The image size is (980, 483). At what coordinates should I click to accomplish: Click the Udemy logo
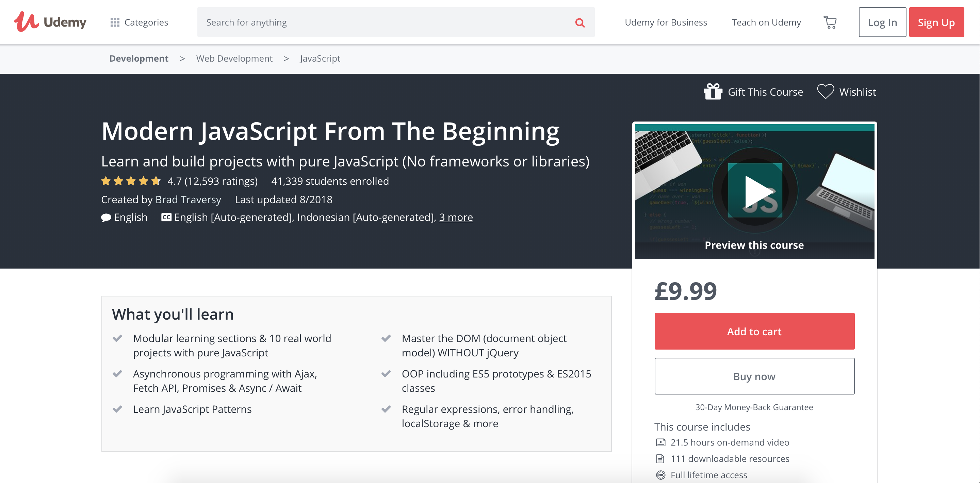tap(50, 22)
